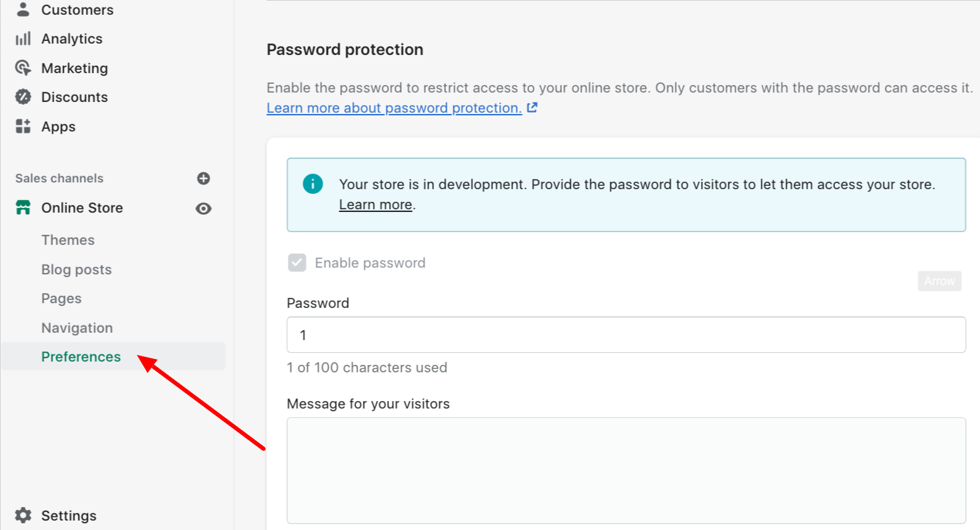
Task: Click Learn more link in banner
Action: [x=376, y=205]
